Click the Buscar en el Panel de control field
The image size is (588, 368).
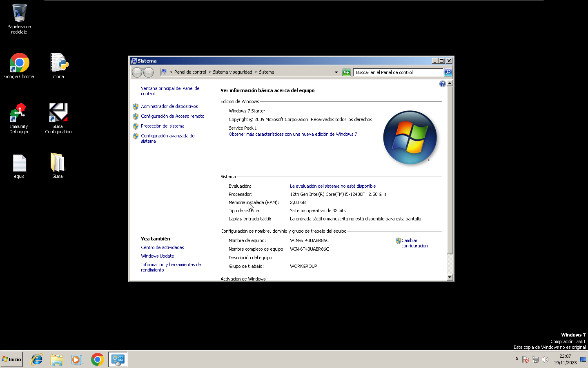[x=398, y=72]
